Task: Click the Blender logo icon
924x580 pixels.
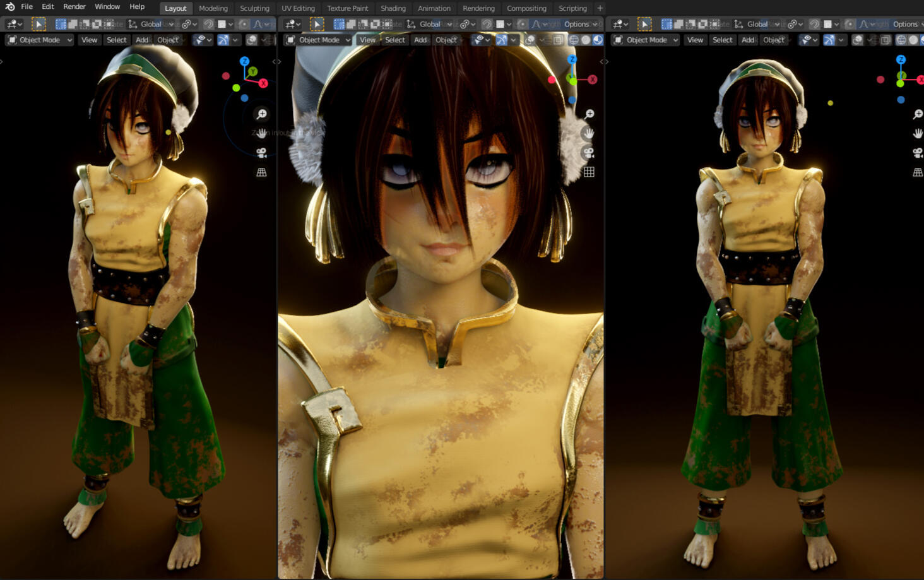Action: pos(9,7)
